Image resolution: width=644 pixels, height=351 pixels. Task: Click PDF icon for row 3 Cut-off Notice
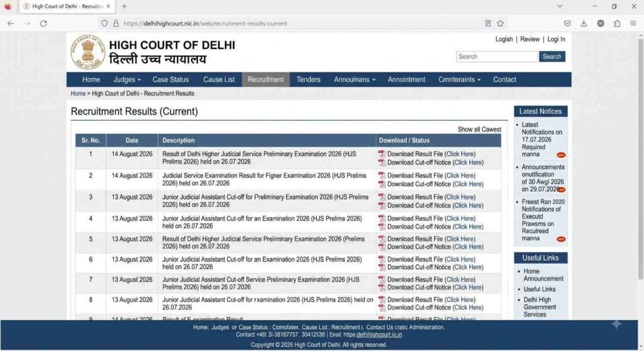pyautogui.click(x=382, y=206)
